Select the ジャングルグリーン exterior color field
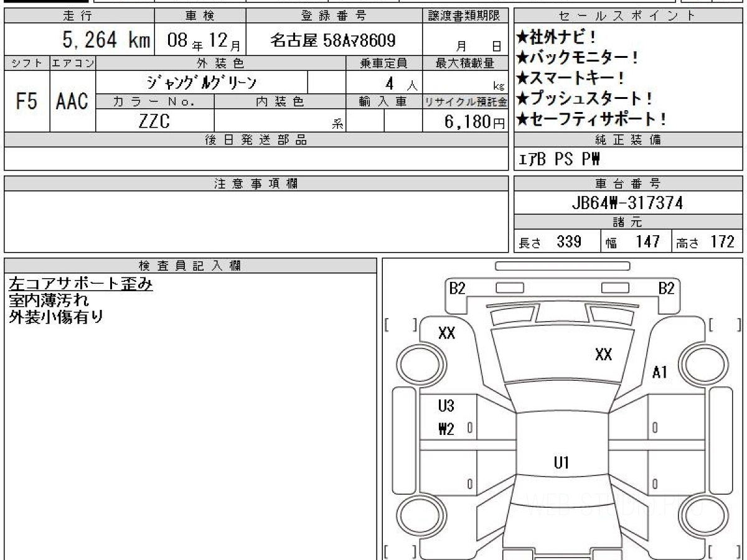 point(201,82)
